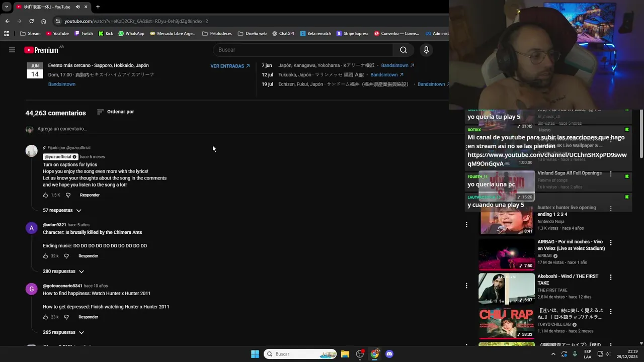Open File Explorer from taskbar
Image resolution: width=644 pixels, height=362 pixels.
(345, 354)
